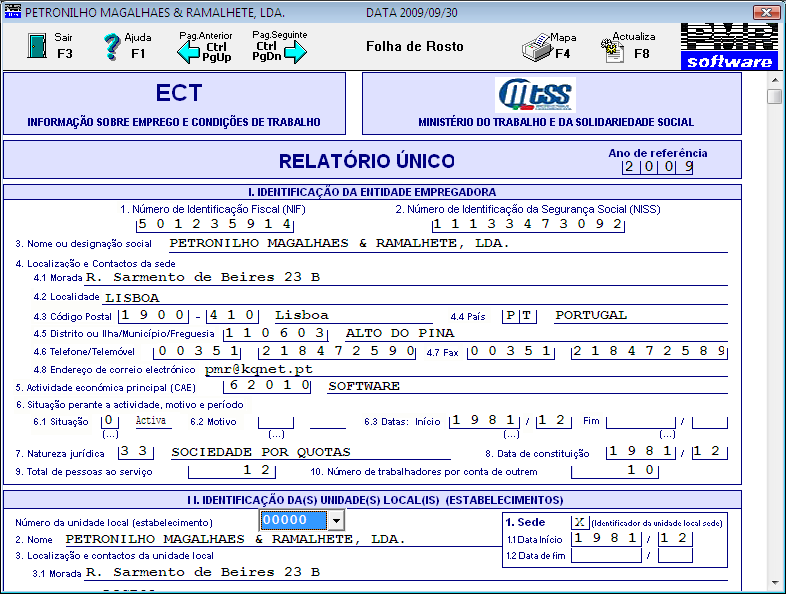The height and width of the screenshot is (594, 786).
Task: Click the PORTUGAL country name text
Action: click(x=591, y=315)
